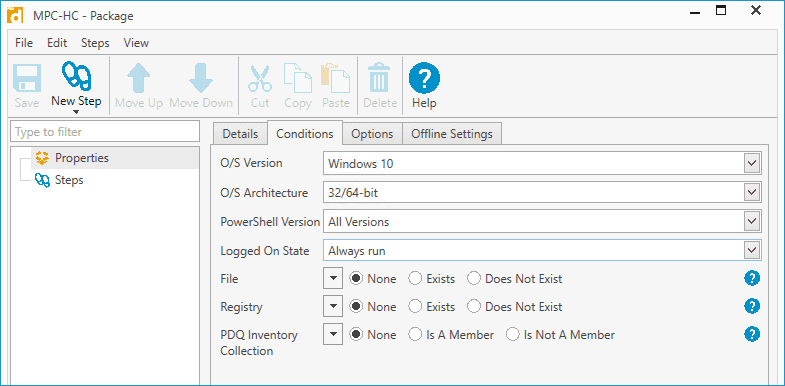Viewport: 785px width, 386px height.
Task: Switch to the Offline Settings tab
Action: 452,134
